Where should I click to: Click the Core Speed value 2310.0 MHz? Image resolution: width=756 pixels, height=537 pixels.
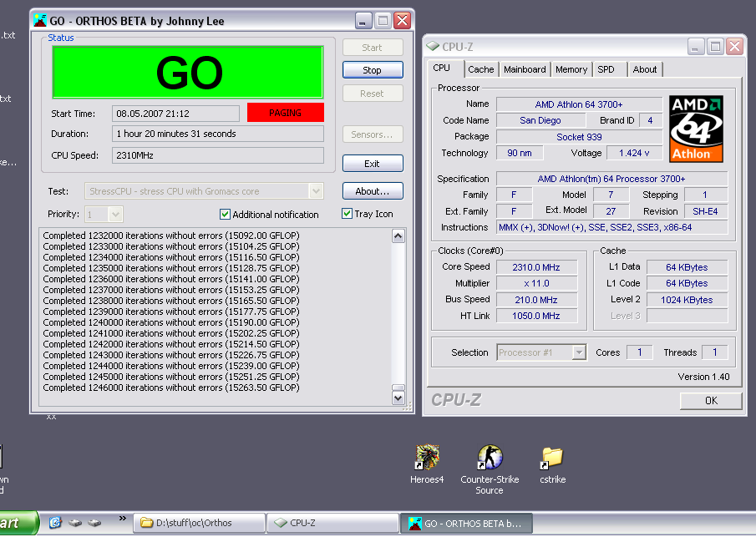coord(536,267)
